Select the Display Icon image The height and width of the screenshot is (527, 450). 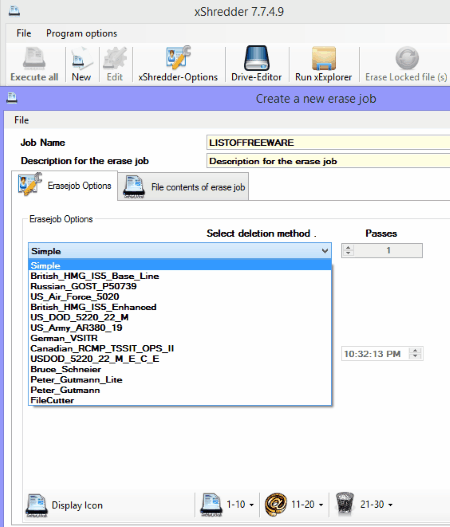tap(37, 505)
